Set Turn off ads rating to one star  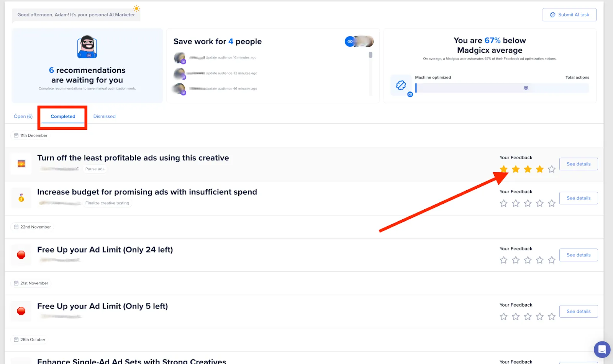tap(504, 169)
